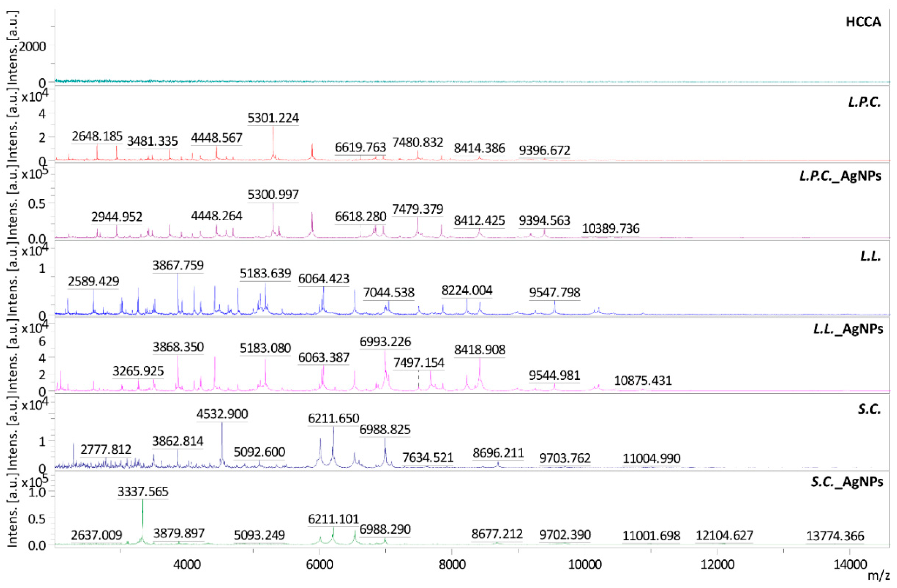Click peak label 3337.565 in S.C._AgNPs
The height and width of the screenshot is (588, 897).
(143, 492)
